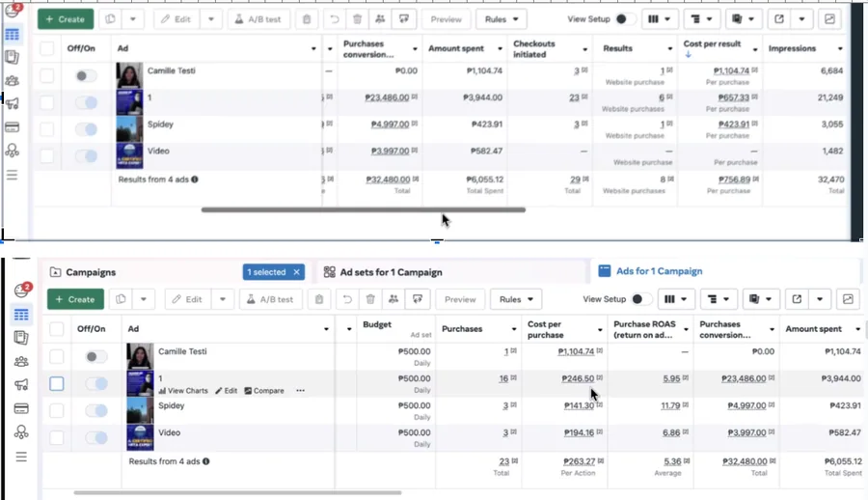Viewport: 868px width, 500px height.
Task: Toggle the Camille Testi ad on in the Budget table
Action: tap(95, 356)
